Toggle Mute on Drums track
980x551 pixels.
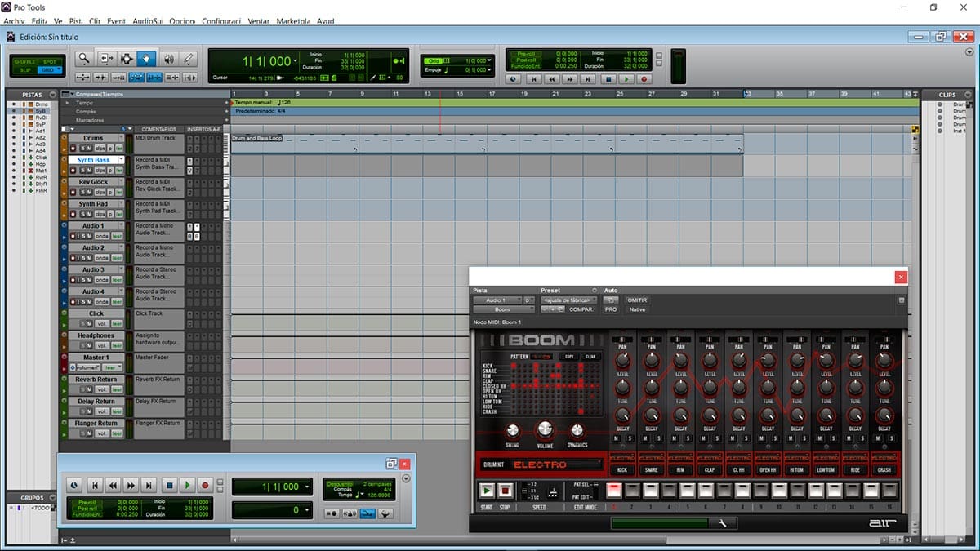tap(89, 148)
